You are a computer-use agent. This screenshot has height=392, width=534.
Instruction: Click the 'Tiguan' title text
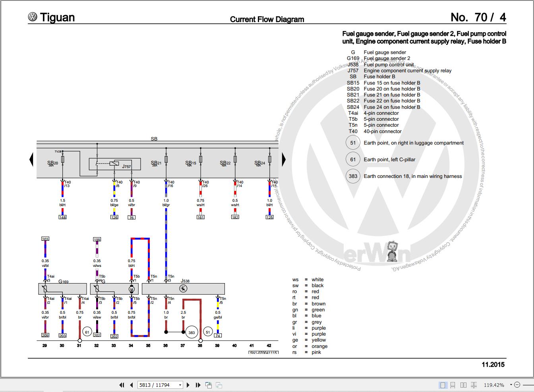pos(57,17)
